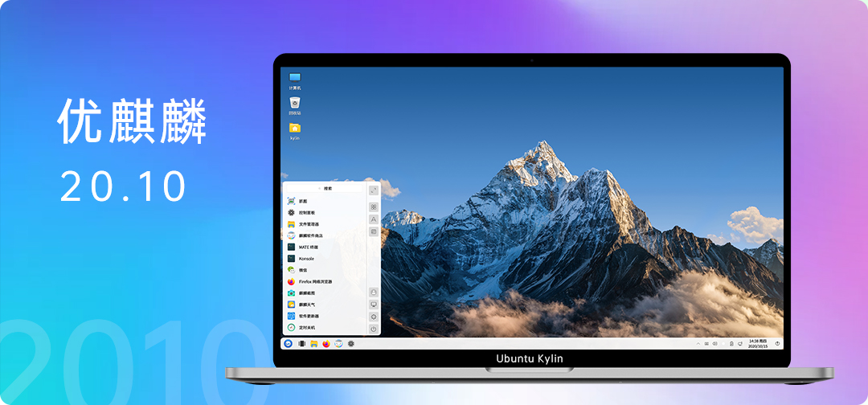Screen dimensions: 868x405
Task: Expand hidden system tray icons arrow
Action: pyautogui.click(x=698, y=344)
